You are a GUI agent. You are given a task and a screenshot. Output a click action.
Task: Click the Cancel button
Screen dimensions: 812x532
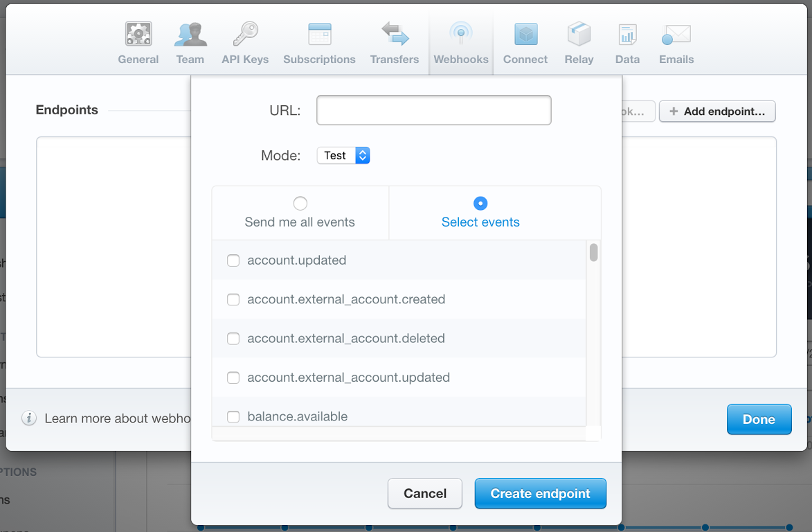(x=425, y=493)
